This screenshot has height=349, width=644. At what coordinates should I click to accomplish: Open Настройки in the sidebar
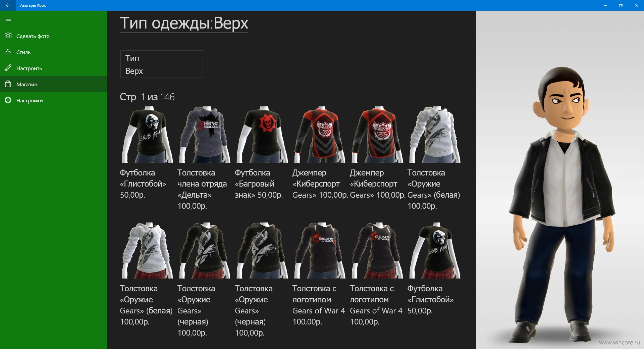point(54,100)
